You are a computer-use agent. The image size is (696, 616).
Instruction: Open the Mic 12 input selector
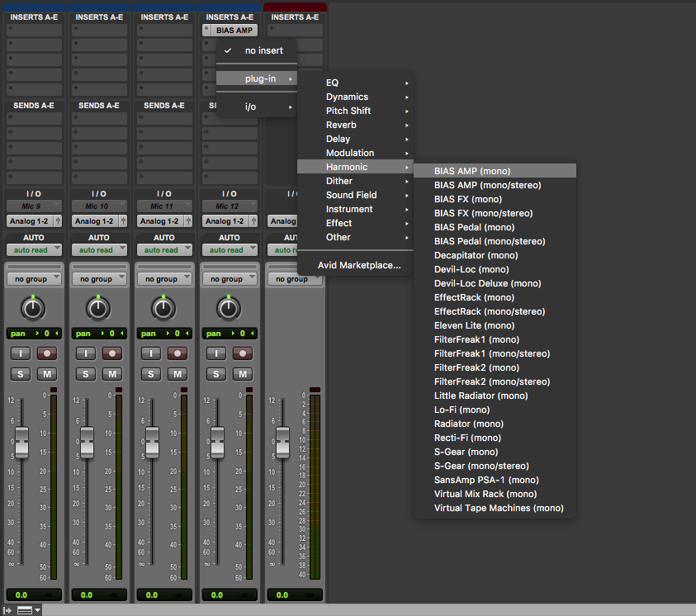(x=230, y=206)
